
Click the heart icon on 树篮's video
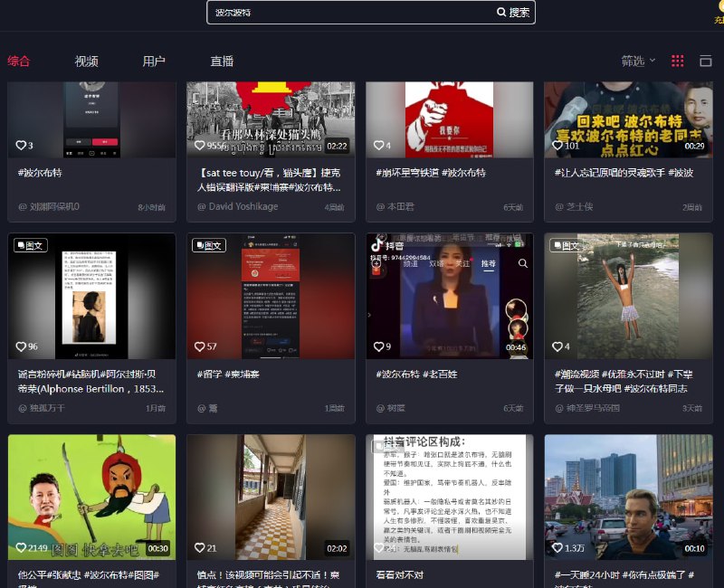[x=377, y=346]
